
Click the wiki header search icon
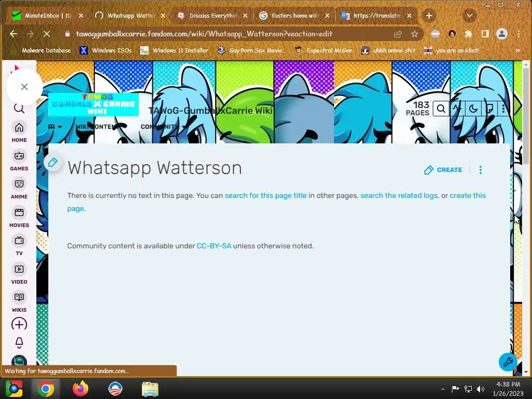pyautogui.click(x=441, y=109)
